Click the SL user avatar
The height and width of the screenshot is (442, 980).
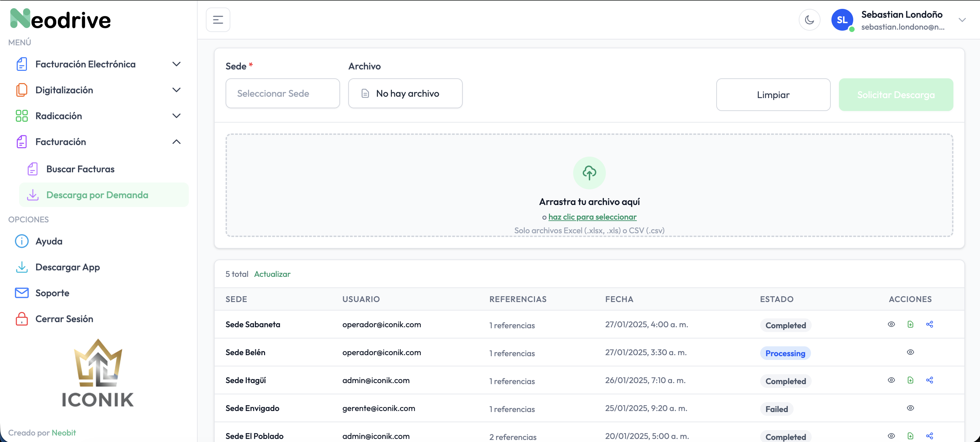pos(842,20)
